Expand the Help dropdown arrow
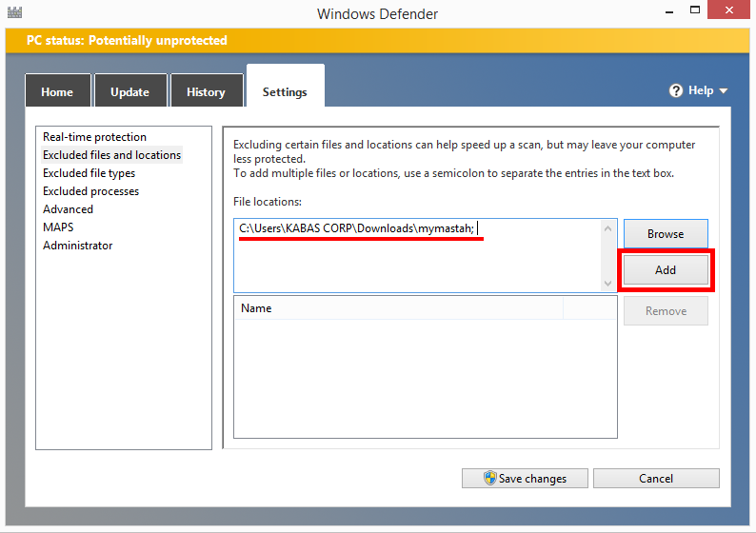The height and width of the screenshot is (533, 756). [724, 91]
